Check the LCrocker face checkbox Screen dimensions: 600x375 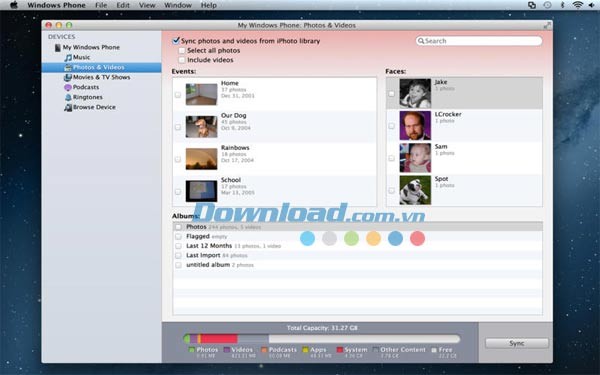pyautogui.click(x=391, y=126)
